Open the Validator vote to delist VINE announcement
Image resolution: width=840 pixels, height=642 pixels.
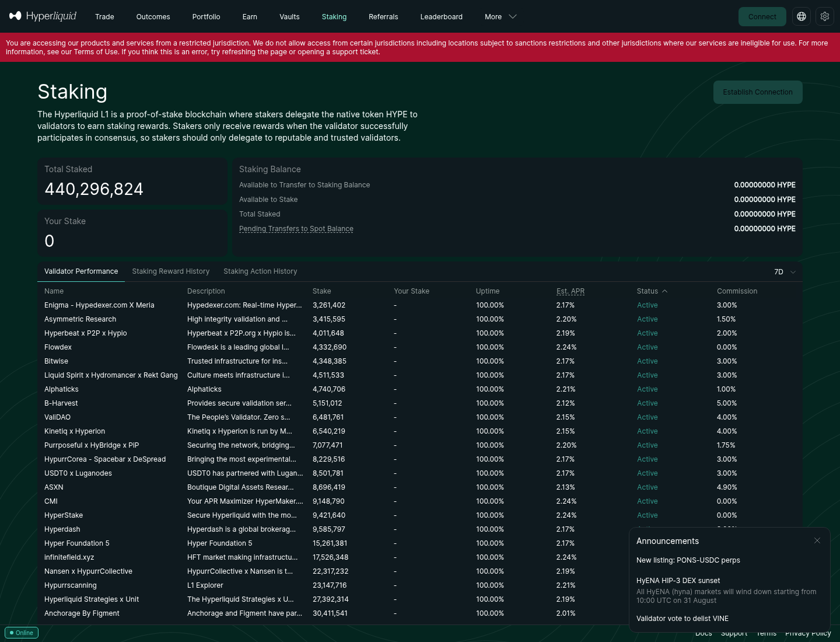[682, 619]
